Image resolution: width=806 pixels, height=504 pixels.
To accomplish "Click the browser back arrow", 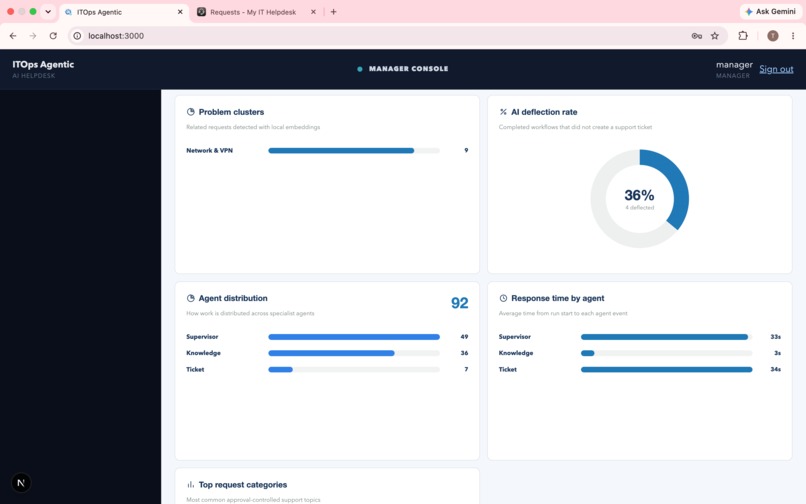I will tap(13, 36).
